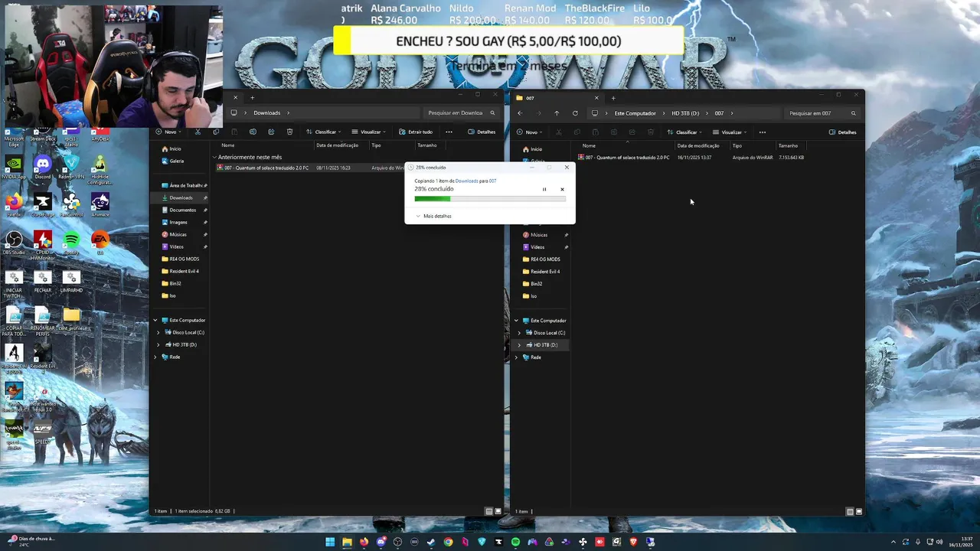Sort by Nome column in Downloads window
The width and height of the screenshot is (980, 551).
point(227,145)
